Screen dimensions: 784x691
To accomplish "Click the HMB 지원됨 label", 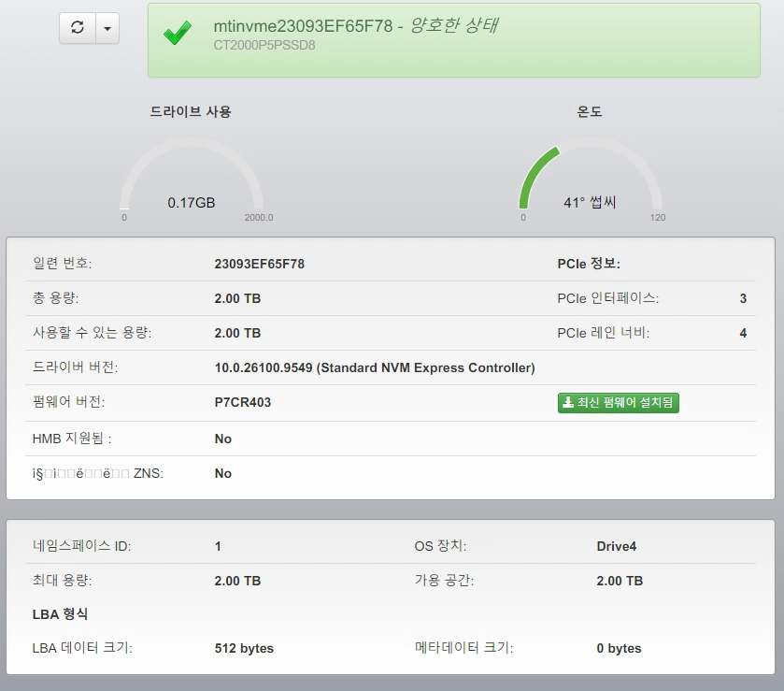I will (72, 439).
